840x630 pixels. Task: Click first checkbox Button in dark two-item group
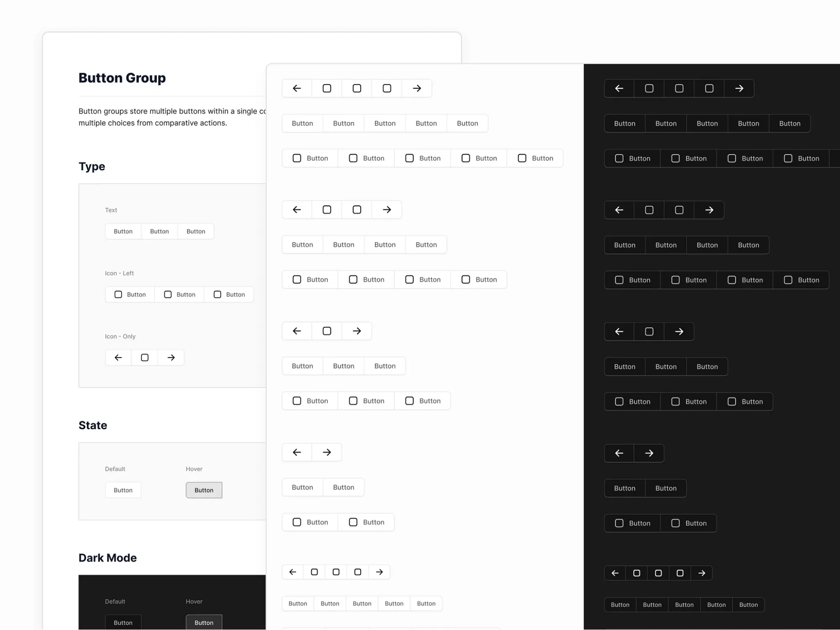[x=632, y=523]
